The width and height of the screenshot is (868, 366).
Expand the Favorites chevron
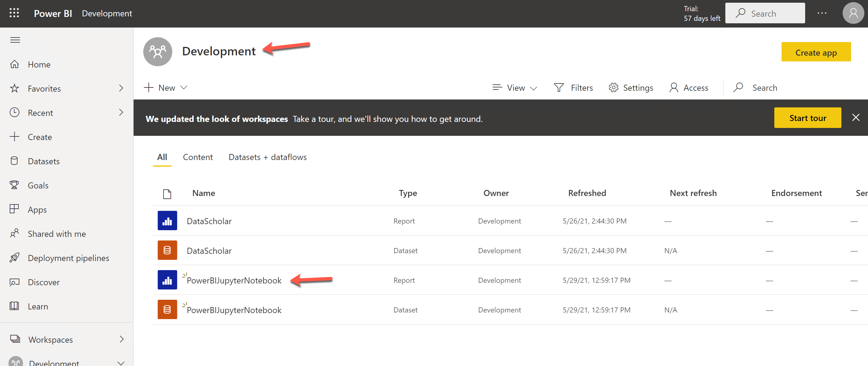point(121,88)
